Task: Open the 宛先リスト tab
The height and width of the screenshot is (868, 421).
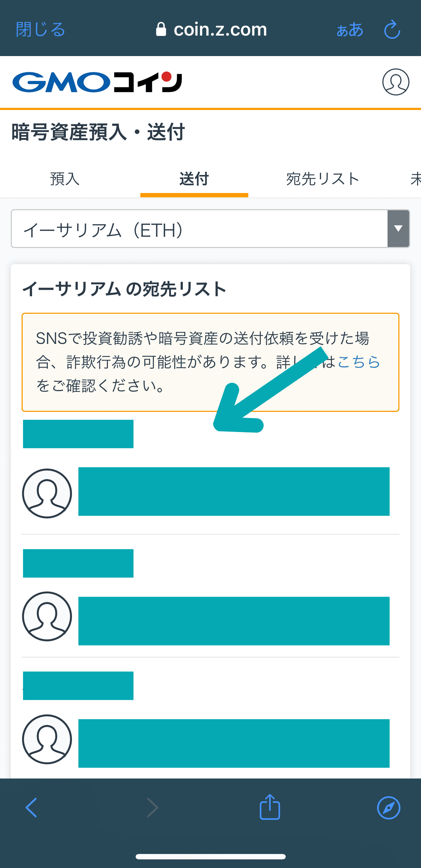Action: (x=323, y=179)
